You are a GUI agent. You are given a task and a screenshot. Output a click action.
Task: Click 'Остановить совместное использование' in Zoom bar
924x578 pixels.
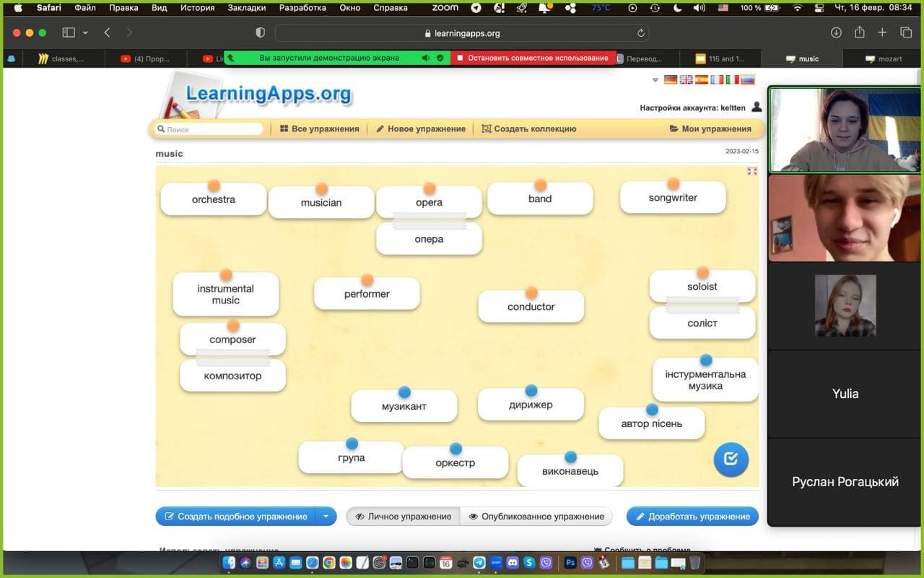(533, 58)
